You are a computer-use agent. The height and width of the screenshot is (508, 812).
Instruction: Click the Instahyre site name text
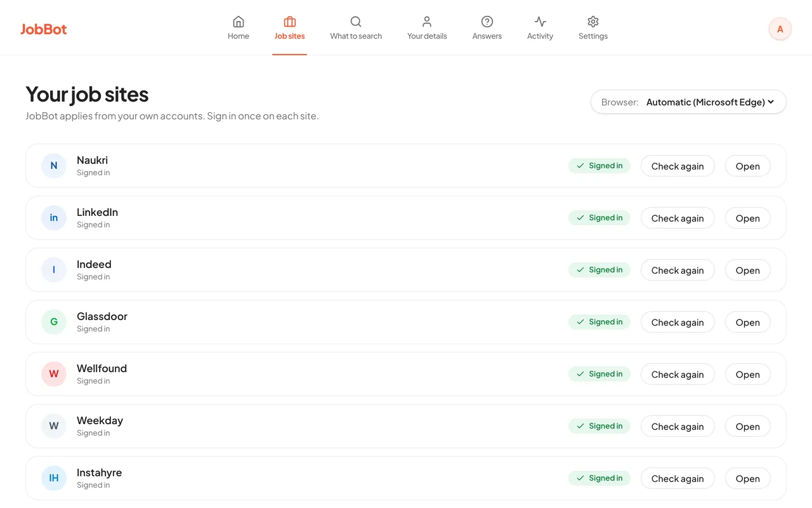tap(99, 472)
